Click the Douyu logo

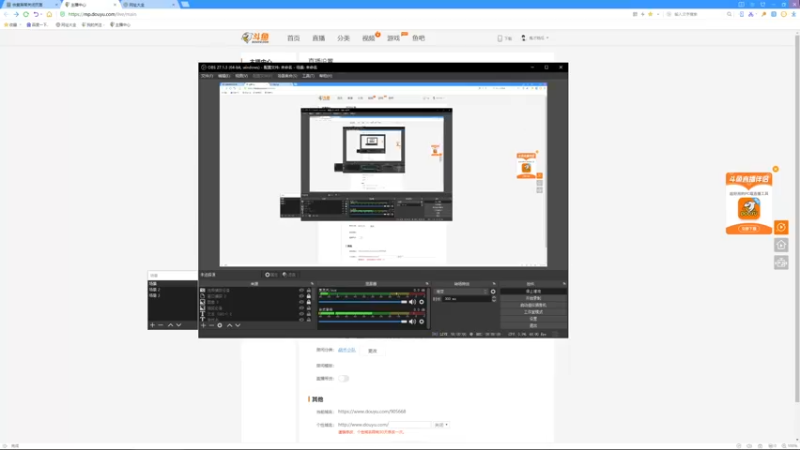pyautogui.click(x=255, y=38)
